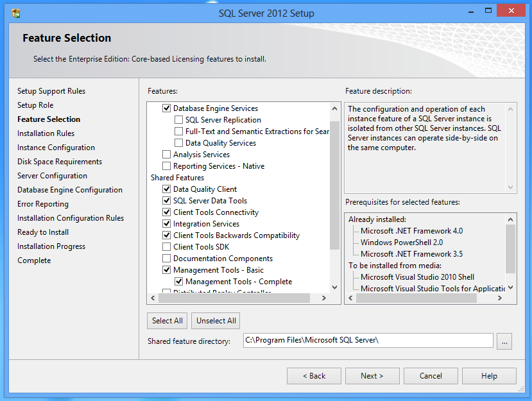The height and width of the screenshot is (401, 532).
Task: Uncheck Management Tools - Complete
Action: [x=178, y=281]
